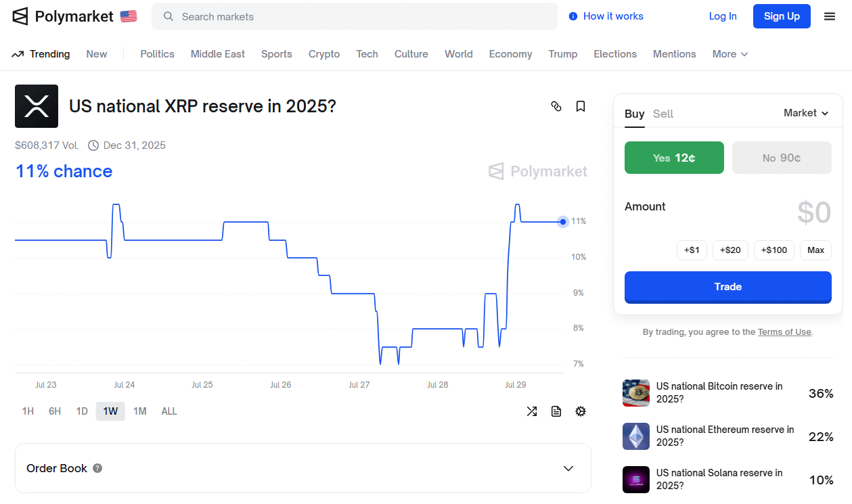Image resolution: width=852 pixels, height=504 pixels.
Task: Click the Search markets input field
Action: (354, 16)
